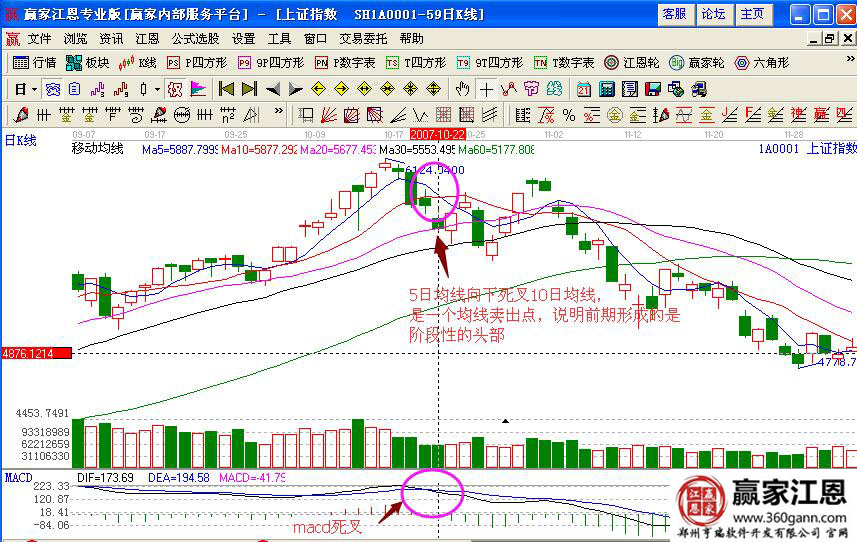Viewport: 857px width, 542px height.
Task: Open the 公式选股 menu
Action: coord(195,39)
